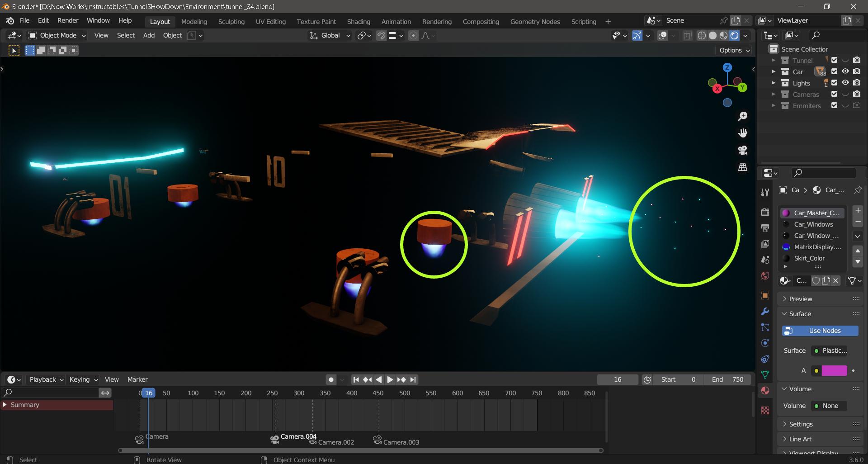Move material slot up
The image size is (868, 464).
pos(858,251)
